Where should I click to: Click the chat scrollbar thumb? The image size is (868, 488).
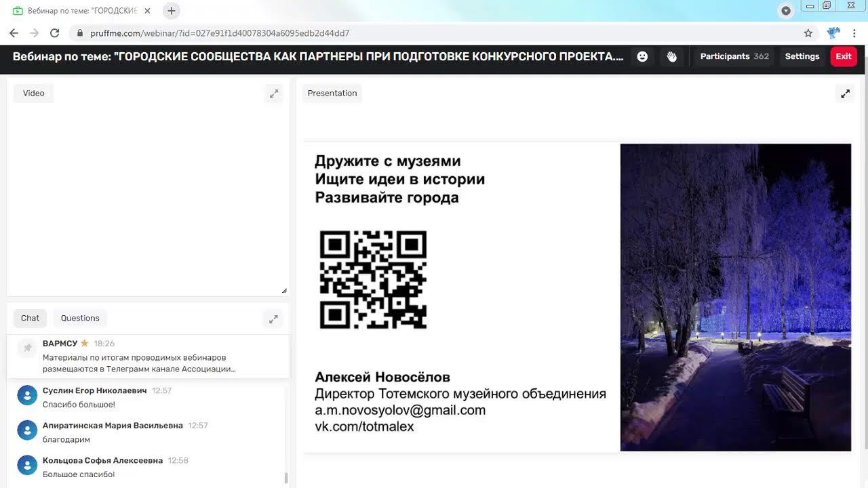pyautogui.click(x=285, y=478)
